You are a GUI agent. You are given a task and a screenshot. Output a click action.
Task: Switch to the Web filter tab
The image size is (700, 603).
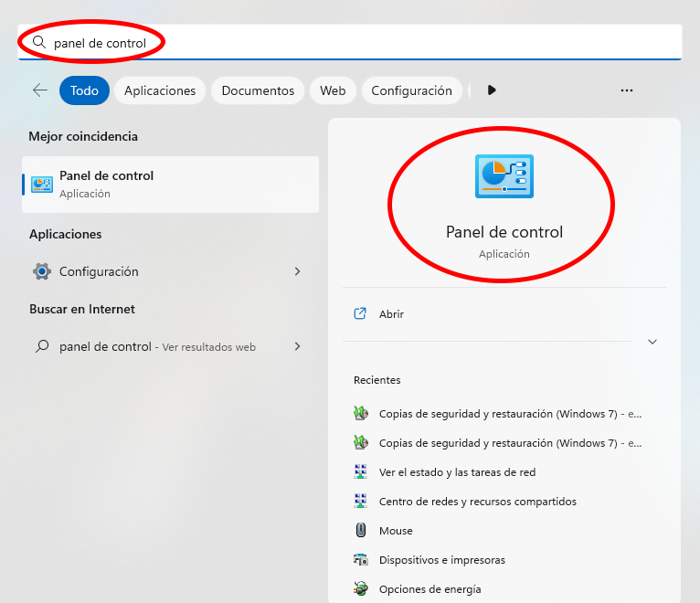(333, 90)
